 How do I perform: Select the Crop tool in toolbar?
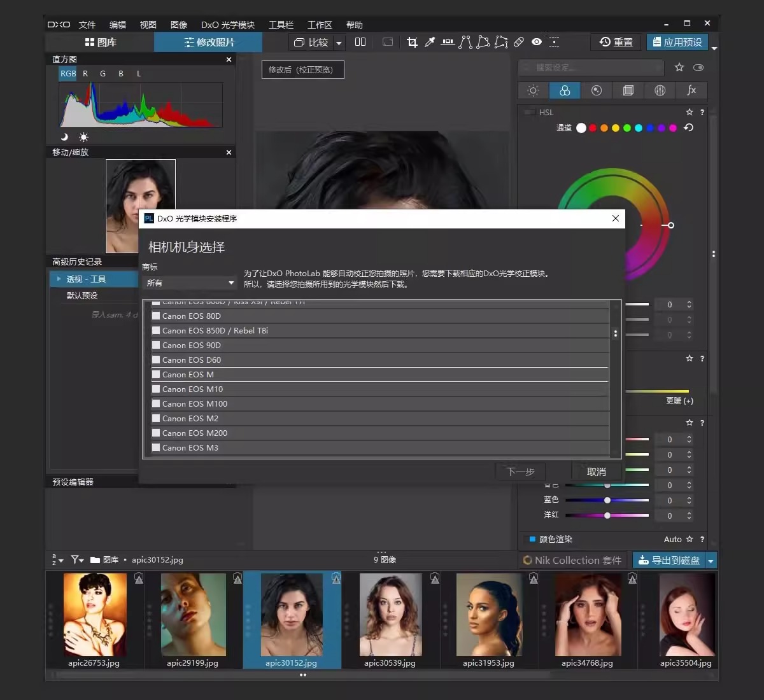click(412, 42)
